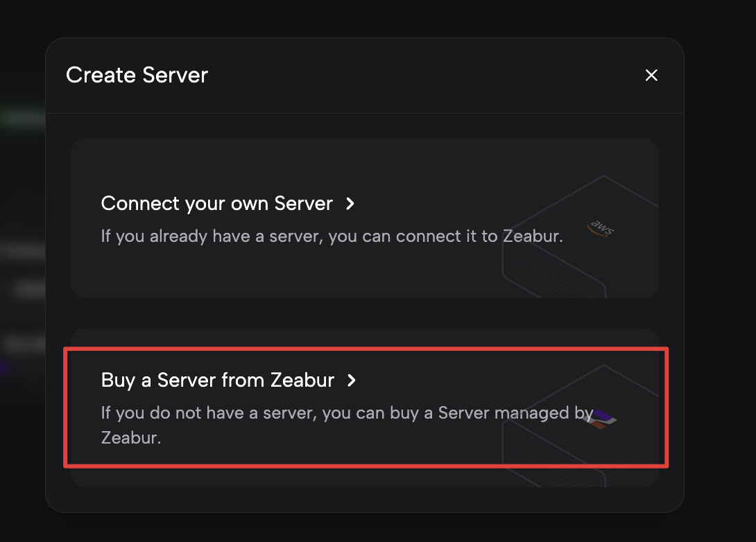Open the Connect your own Server option
The image size is (756, 542).
pos(216,204)
